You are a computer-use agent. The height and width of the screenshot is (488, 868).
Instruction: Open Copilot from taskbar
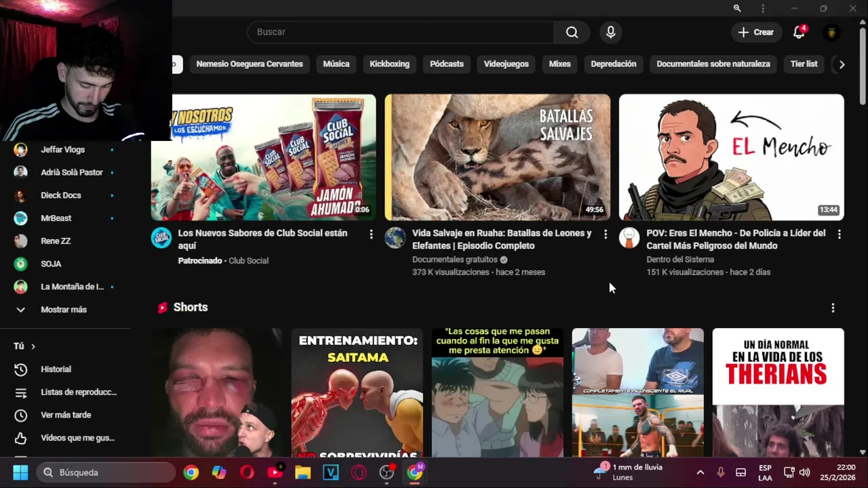coord(219,472)
